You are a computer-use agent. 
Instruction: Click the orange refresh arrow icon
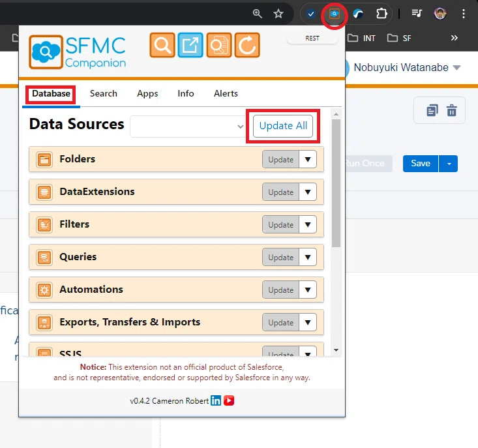coord(247,45)
